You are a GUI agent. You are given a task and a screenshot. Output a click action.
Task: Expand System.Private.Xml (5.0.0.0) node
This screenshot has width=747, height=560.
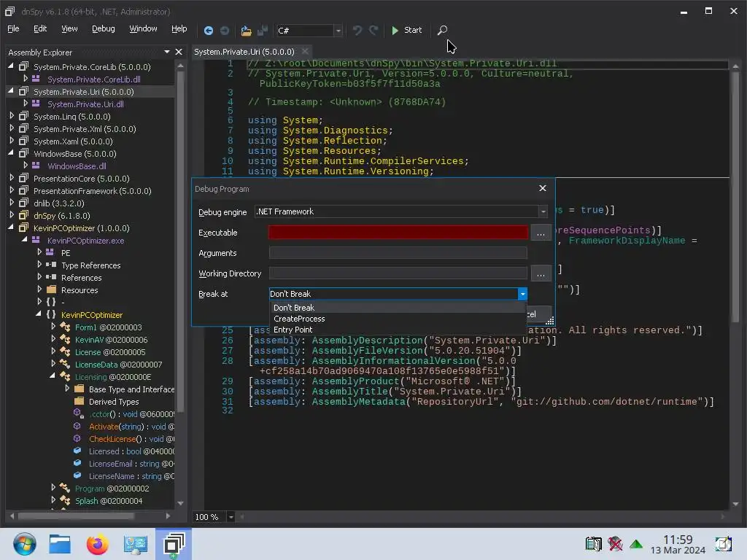[12, 128]
